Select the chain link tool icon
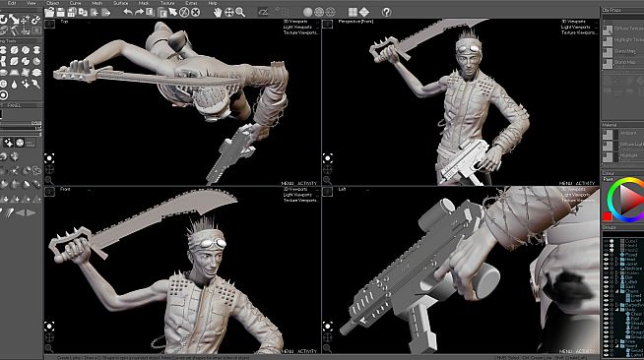 36,20
